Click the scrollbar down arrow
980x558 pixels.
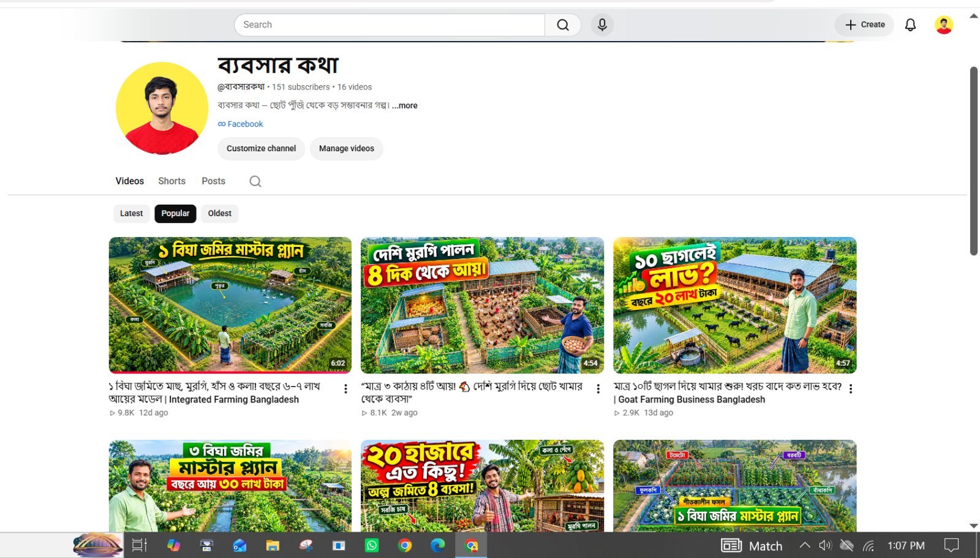tap(973, 526)
